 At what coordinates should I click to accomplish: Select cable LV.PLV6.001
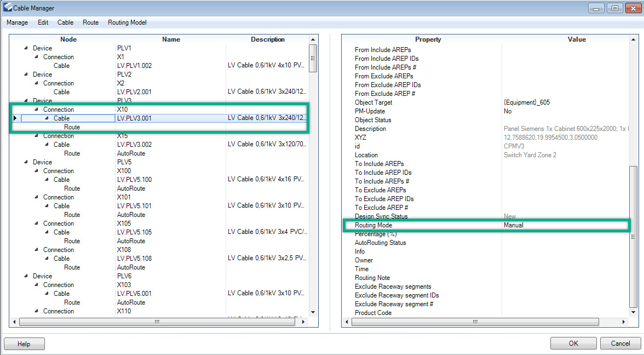click(x=134, y=294)
